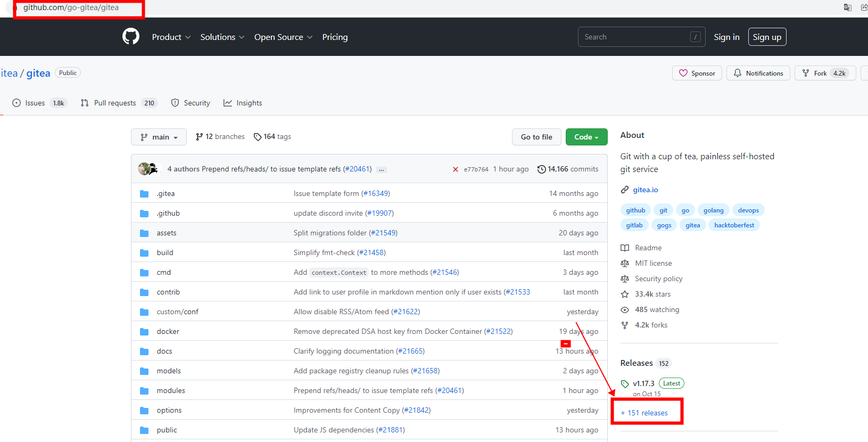The width and height of the screenshot is (868, 442).
Task: Select the gitlab topic tag
Action: tap(634, 225)
